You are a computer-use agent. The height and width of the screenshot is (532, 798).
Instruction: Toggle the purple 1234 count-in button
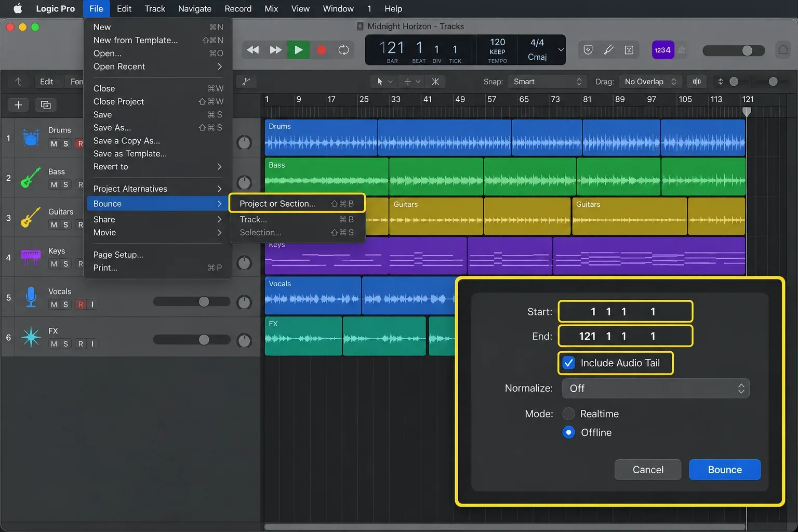coord(662,50)
